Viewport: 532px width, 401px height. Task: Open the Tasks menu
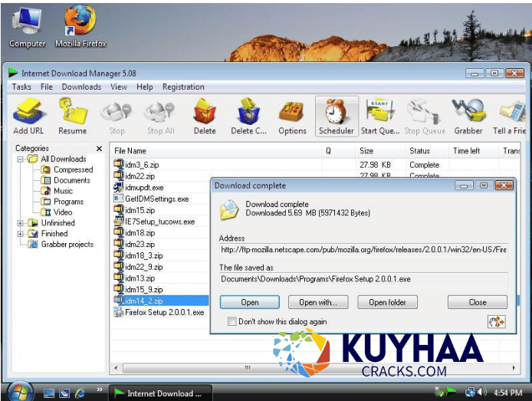pyautogui.click(x=21, y=87)
